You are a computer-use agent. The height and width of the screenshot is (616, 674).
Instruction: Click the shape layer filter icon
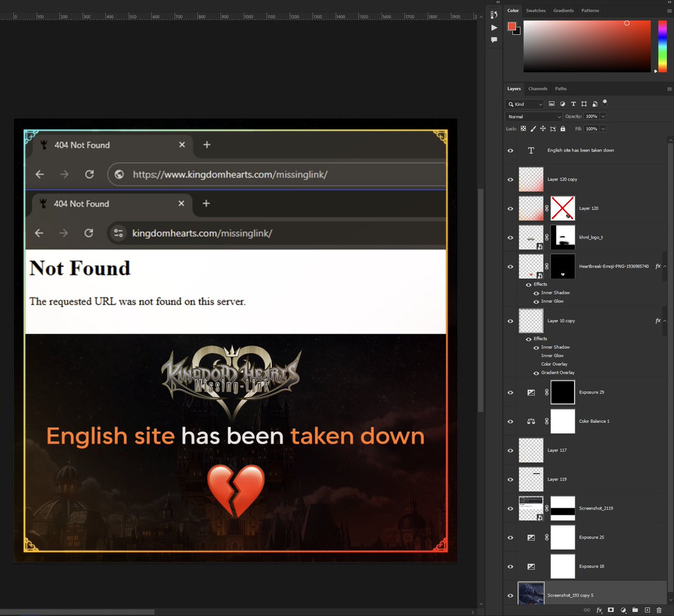[584, 104]
